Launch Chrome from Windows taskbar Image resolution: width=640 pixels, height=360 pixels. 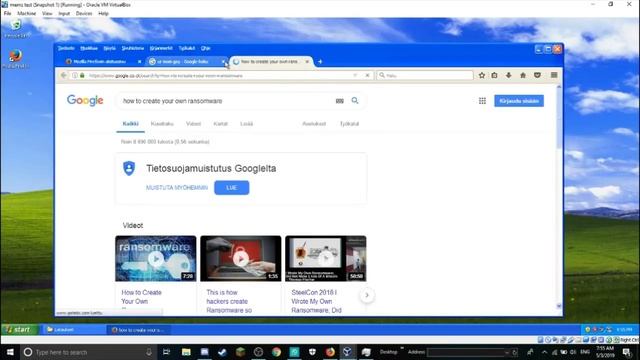(x=276, y=352)
